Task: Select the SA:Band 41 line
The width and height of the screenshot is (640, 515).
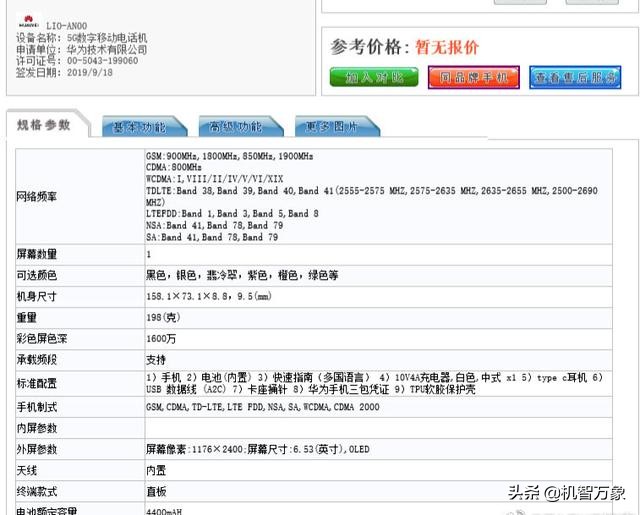Action: click(212, 237)
